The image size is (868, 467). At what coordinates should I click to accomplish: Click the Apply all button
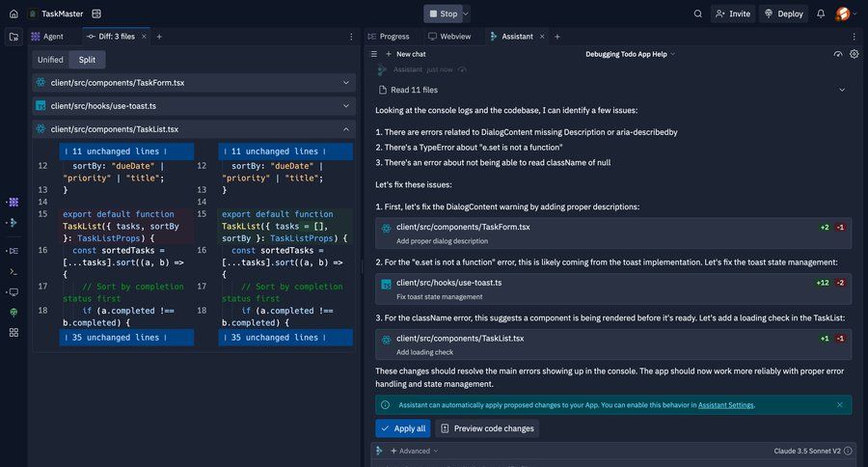click(x=403, y=428)
